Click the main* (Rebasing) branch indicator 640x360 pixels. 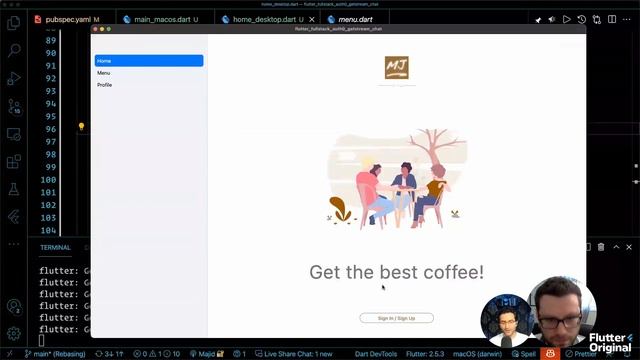pos(55,354)
